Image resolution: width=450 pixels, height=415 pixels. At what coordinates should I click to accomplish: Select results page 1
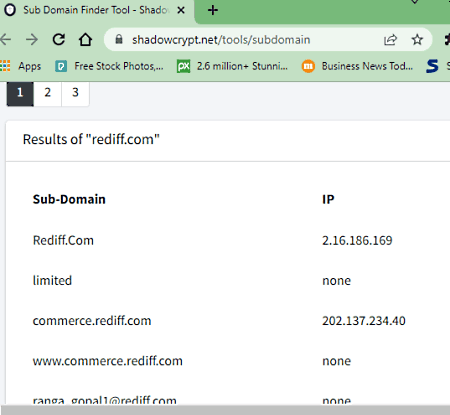point(20,93)
